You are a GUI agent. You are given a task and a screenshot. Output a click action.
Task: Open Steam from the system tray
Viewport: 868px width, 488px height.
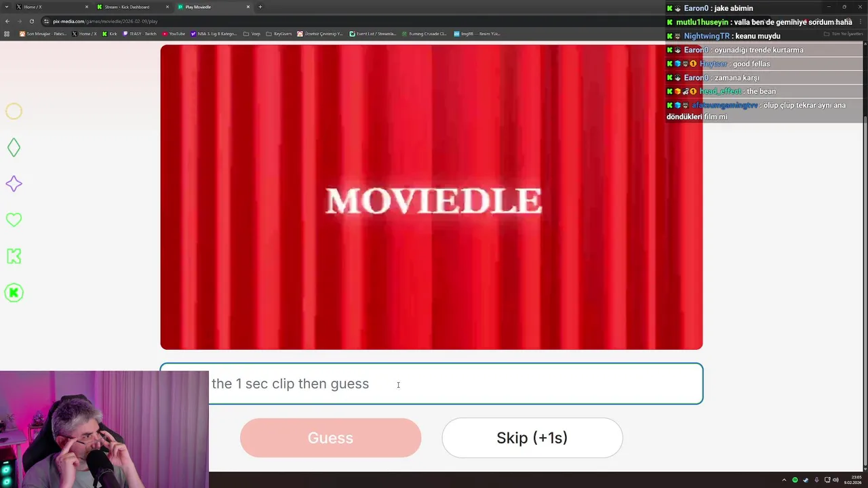point(806,480)
